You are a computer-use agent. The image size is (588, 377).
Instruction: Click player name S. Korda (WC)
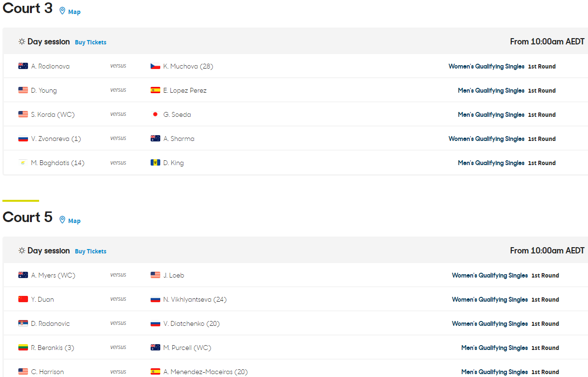(53, 114)
